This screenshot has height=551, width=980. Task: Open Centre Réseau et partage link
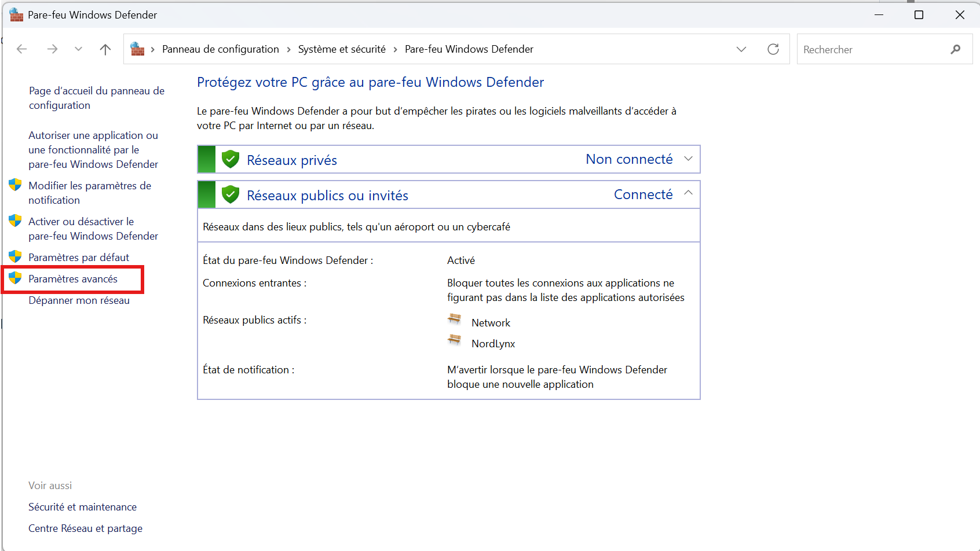tap(85, 528)
